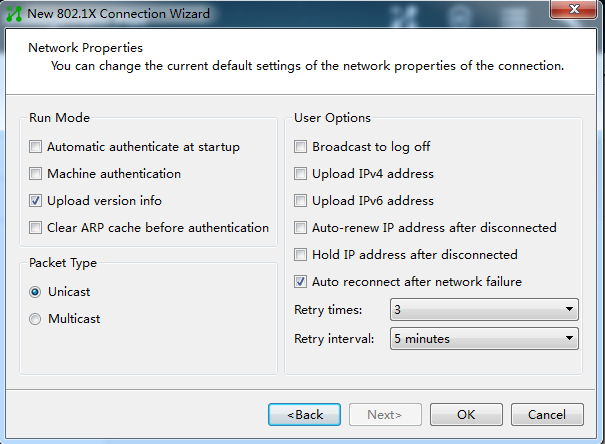Enable Automatic authenticate at startup

tap(35, 147)
